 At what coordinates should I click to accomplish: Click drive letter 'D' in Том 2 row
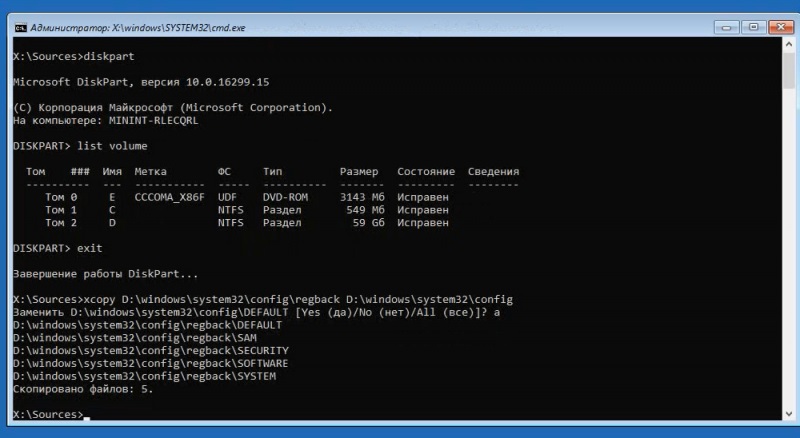point(112,223)
